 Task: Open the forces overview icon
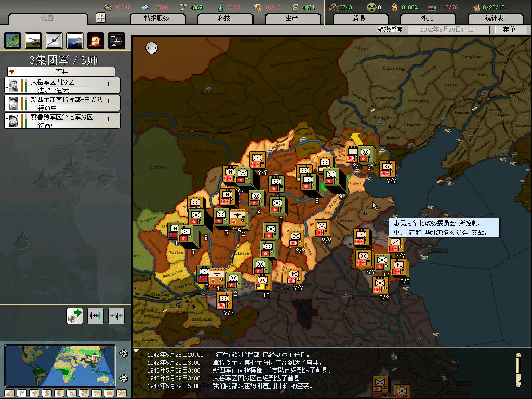click(116, 40)
